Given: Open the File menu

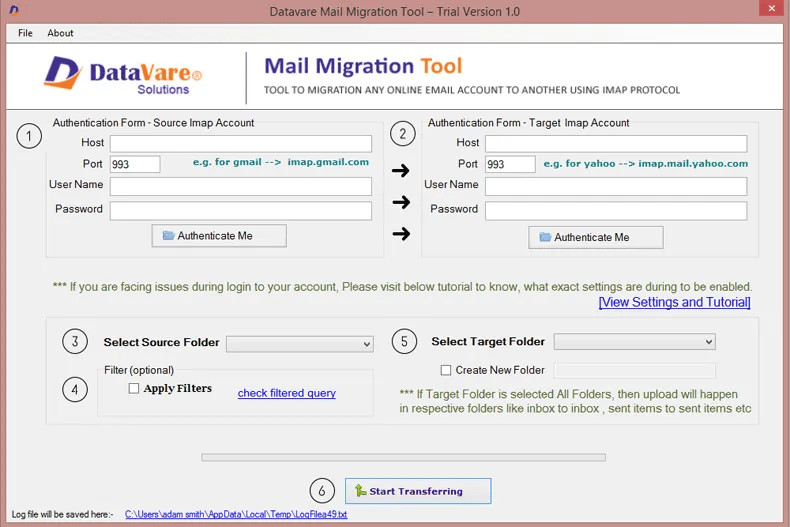Looking at the screenshot, I should click(x=25, y=33).
